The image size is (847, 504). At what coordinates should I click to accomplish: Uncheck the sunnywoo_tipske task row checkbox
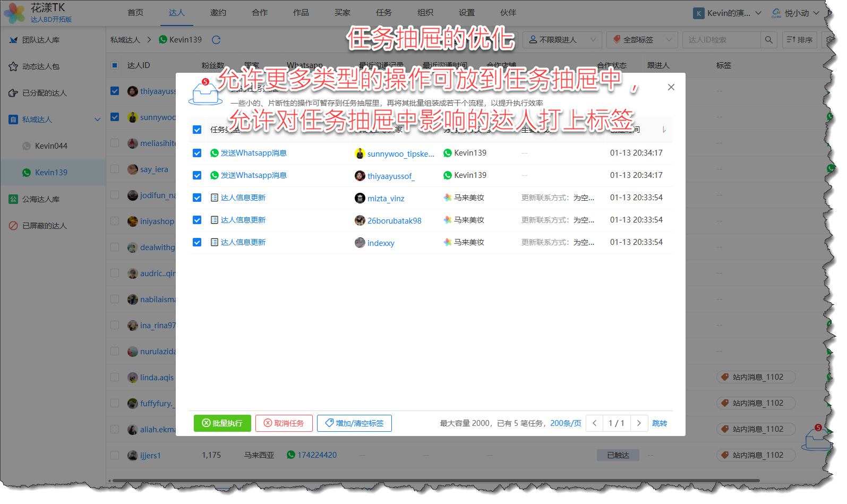pos(197,153)
